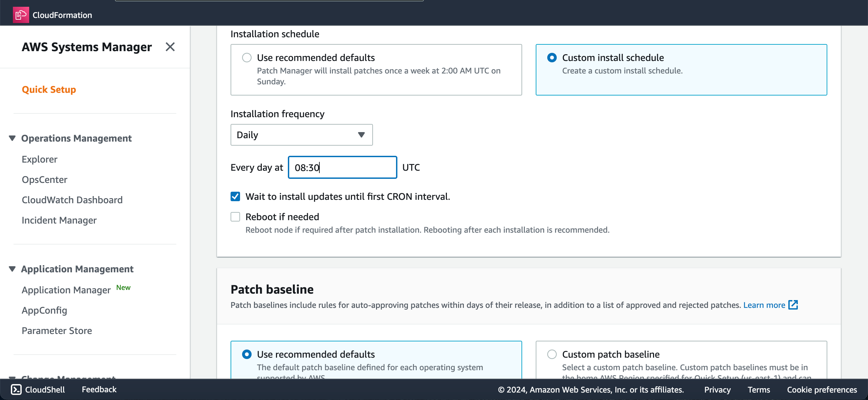Open AppConfig in the sidebar
868x400 pixels.
44,310
